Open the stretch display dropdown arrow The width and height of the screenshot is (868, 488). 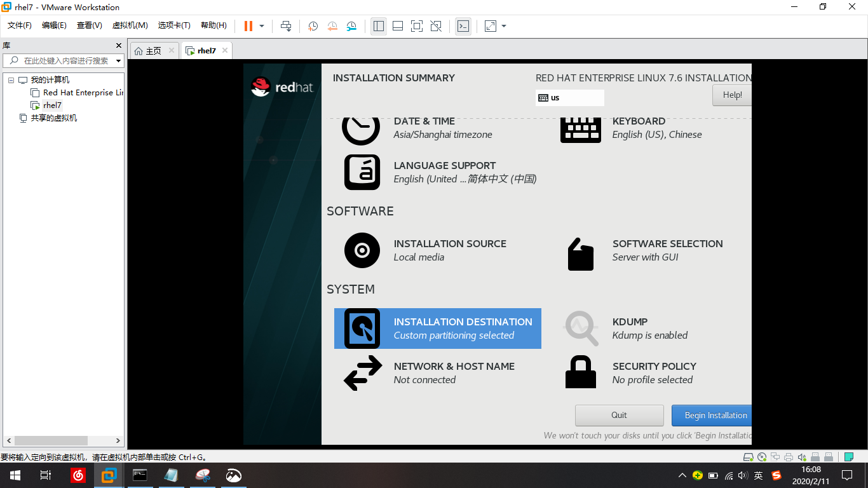(504, 26)
